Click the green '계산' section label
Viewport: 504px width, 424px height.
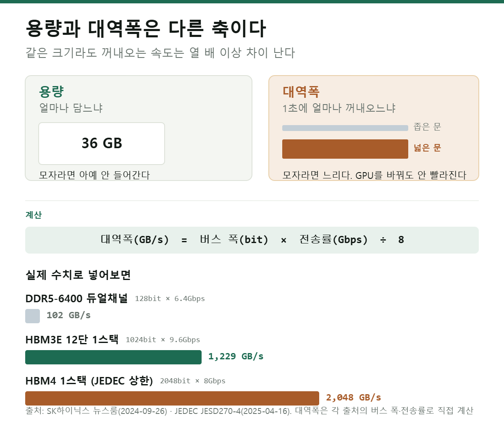click(x=34, y=215)
